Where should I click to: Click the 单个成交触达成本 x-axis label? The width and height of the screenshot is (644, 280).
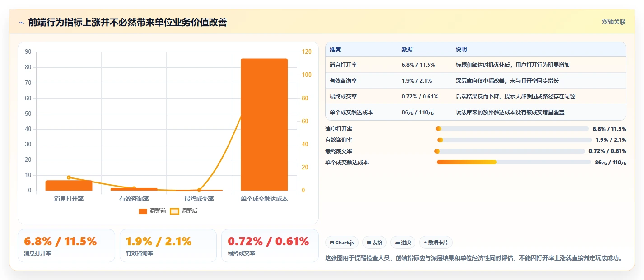click(264, 199)
